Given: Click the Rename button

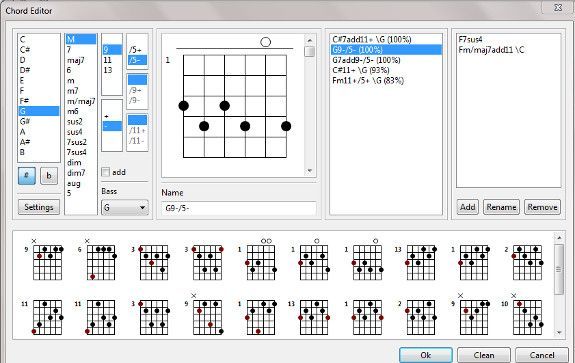Looking at the screenshot, I should click(501, 207).
